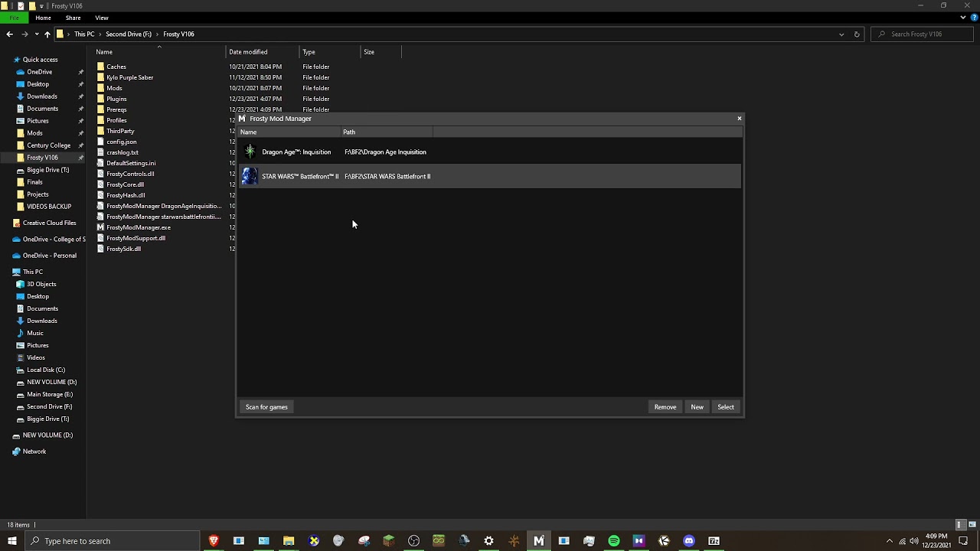Expand the ribbon with chevron

963,18
